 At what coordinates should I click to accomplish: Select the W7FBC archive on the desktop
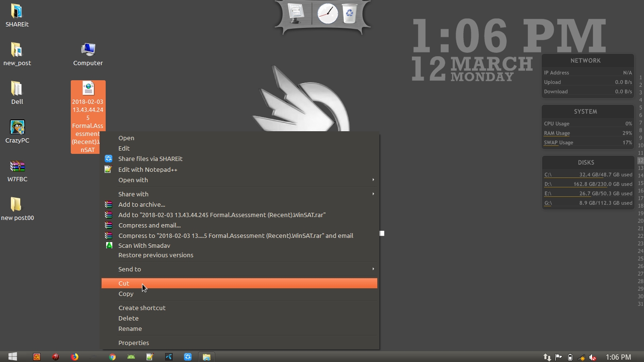(x=17, y=170)
